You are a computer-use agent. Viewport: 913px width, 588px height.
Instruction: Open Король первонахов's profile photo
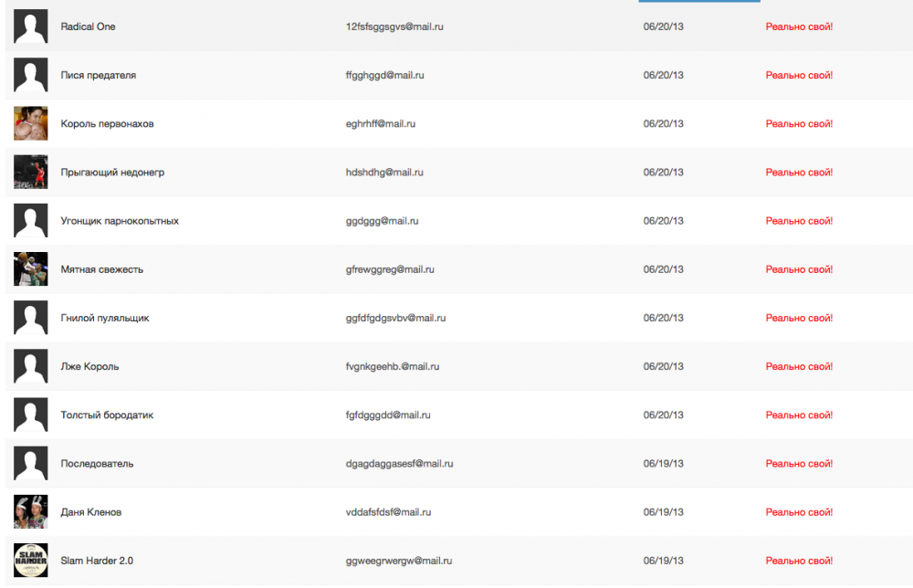30,123
